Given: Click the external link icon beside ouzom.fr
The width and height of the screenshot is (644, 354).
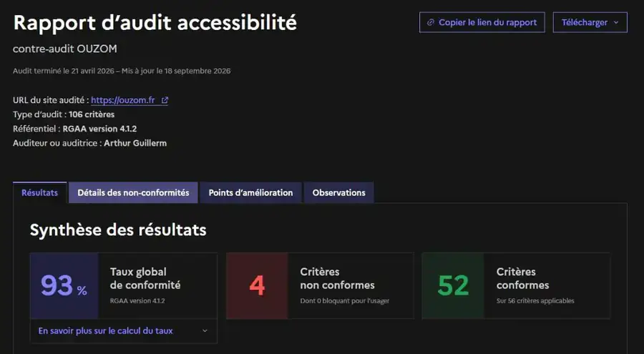Looking at the screenshot, I should (x=165, y=100).
